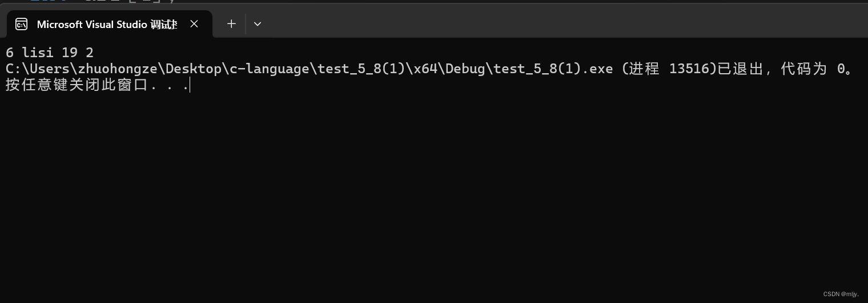This screenshot has width=868, height=303.
Task: Close the Microsoft Visual Studio console tab
Action: (194, 24)
